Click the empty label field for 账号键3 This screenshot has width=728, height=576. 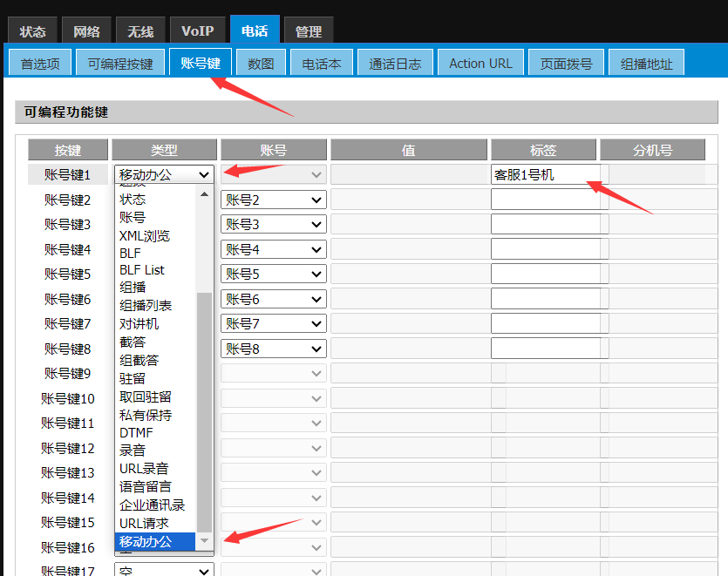coord(545,225)
